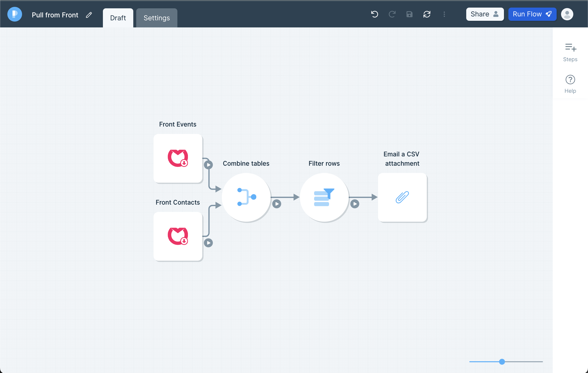The width and height of the screenshot is (588, 373).
Task: Open the Help panel
Action: [570, 84]
